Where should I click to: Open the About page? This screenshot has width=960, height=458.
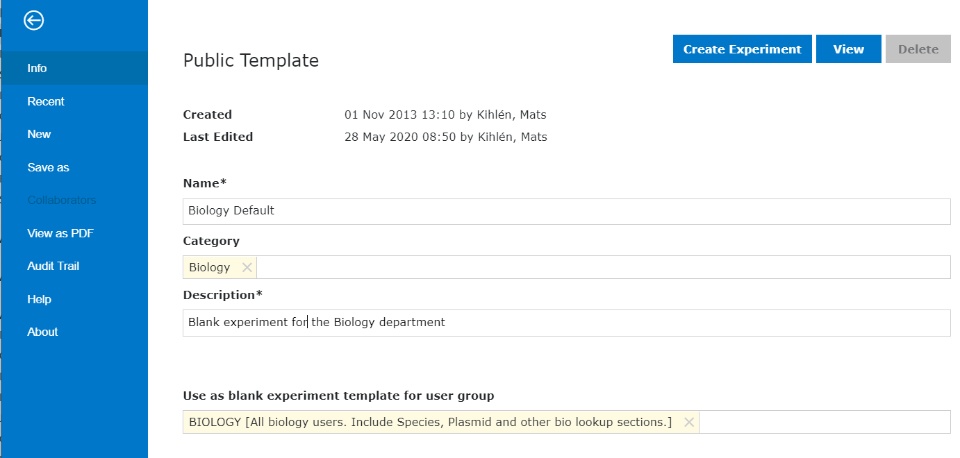[x=43, y=332]
